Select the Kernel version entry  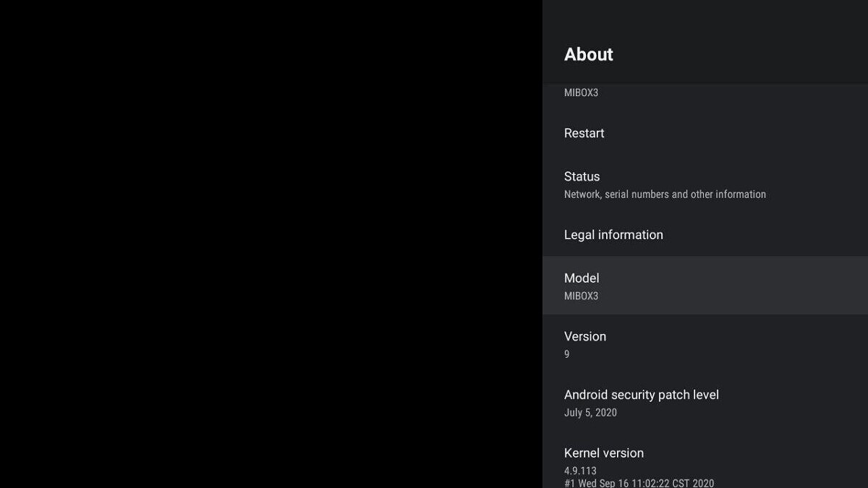(604, 453)
